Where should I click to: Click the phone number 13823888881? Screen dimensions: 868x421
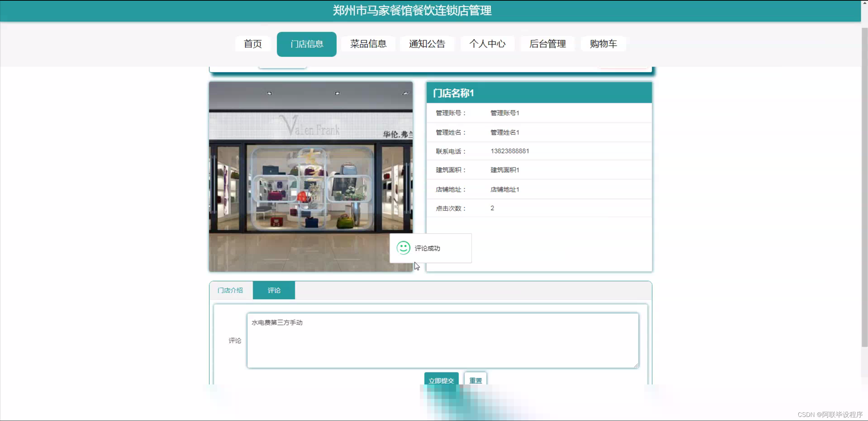pos(510,151)
